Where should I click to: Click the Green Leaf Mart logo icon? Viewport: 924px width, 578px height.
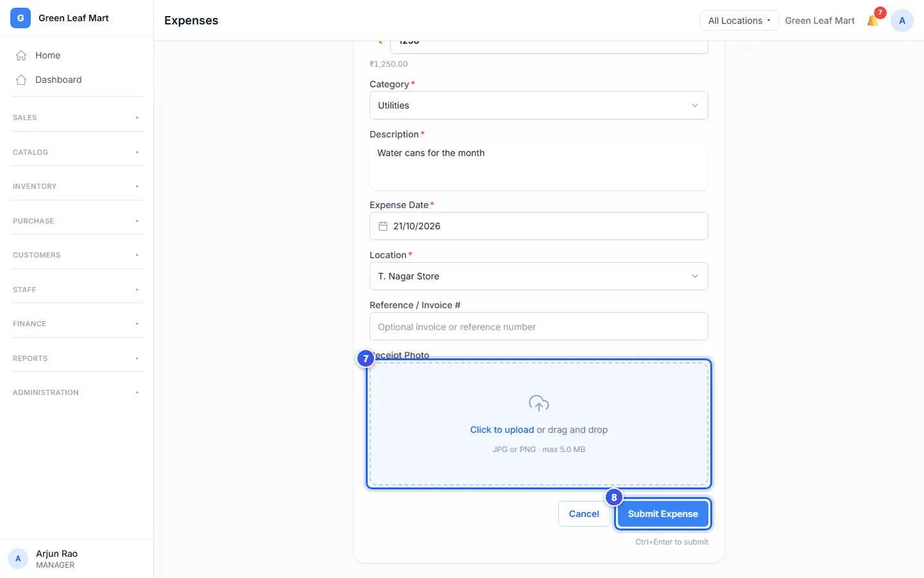(21, 18)
